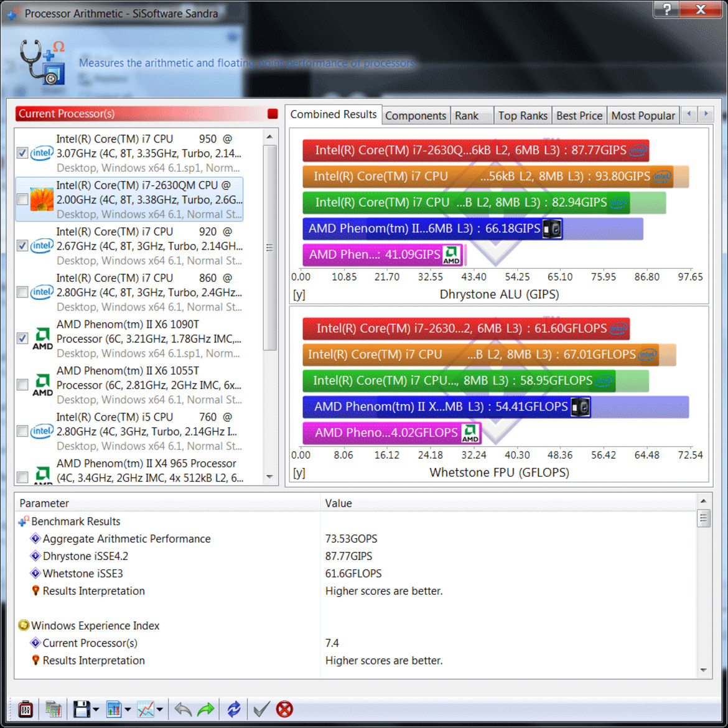
Task: Click the down arrow of the parameter list scrollbar
Action: [703, 670]
